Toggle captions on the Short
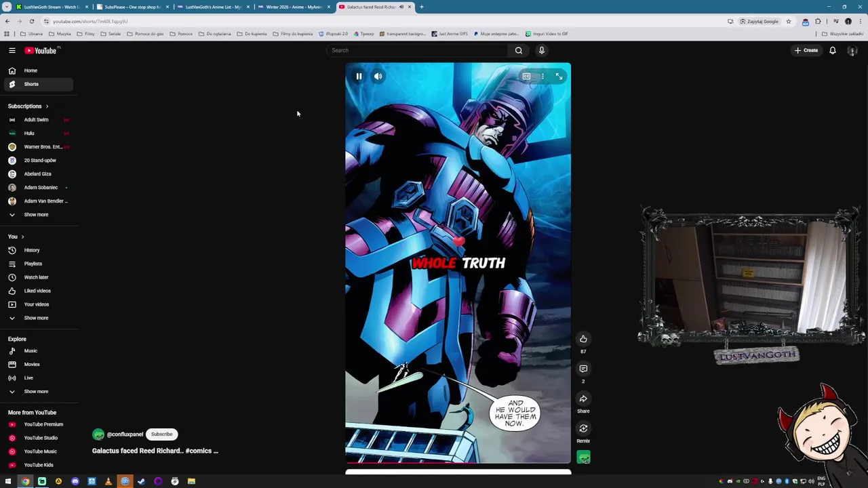 (x=526, y=77)
